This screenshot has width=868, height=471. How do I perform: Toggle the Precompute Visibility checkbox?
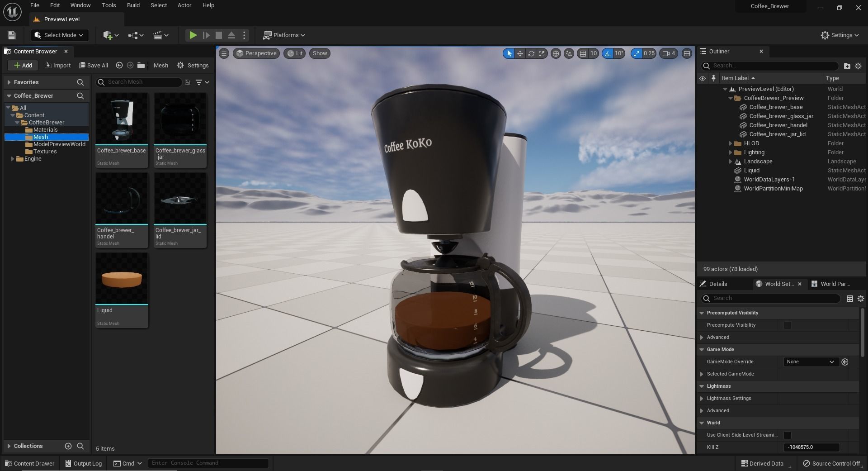tap(787, 325)
